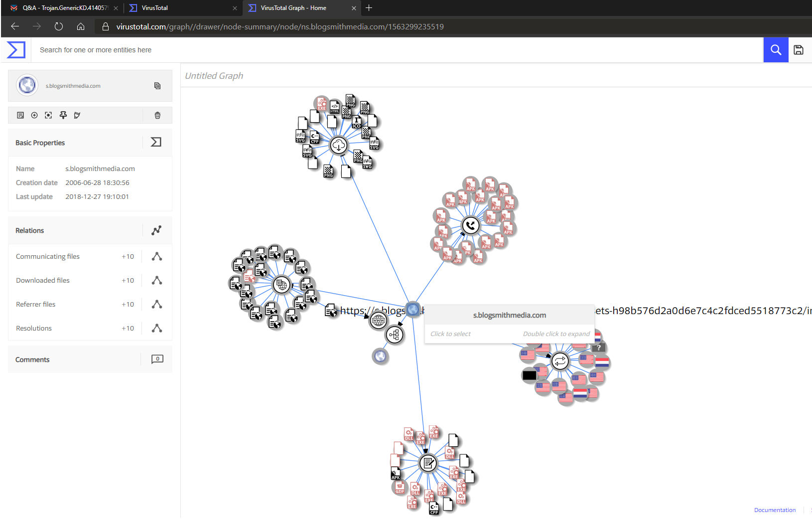Click the Downloaded files label
This screenshot has width=812, height=520.
43,280
